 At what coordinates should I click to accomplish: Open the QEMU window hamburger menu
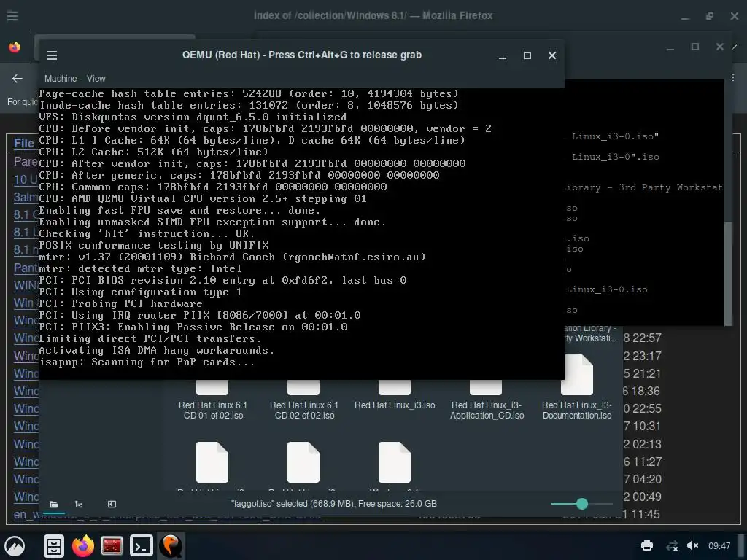pyautogui.click(x=52, y=55)
